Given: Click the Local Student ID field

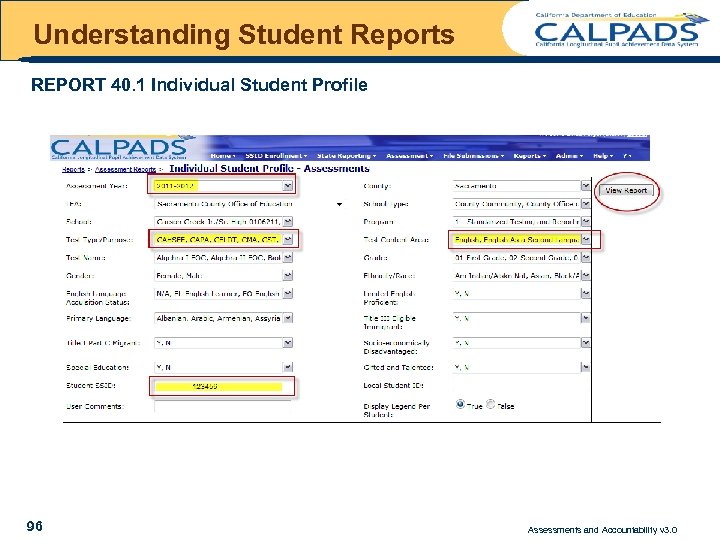Looking at the screenshot, I should click(x=517, y=386).
